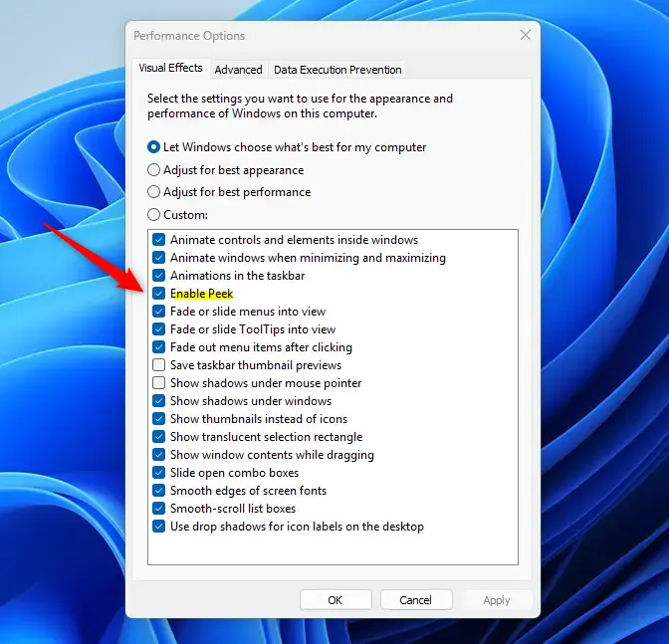The width and height of the screenshot is (669, 644).
Task: Toggle Animate windows when minimizing and maximizing
Action: (x=158, y=258)
